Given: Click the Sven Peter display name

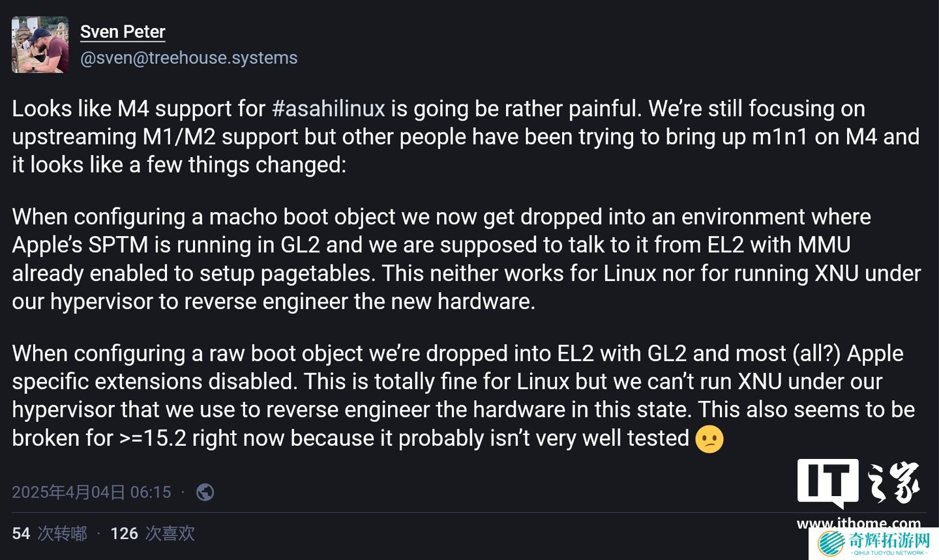Looking at the screenshot, I should [x=123, y=31].
